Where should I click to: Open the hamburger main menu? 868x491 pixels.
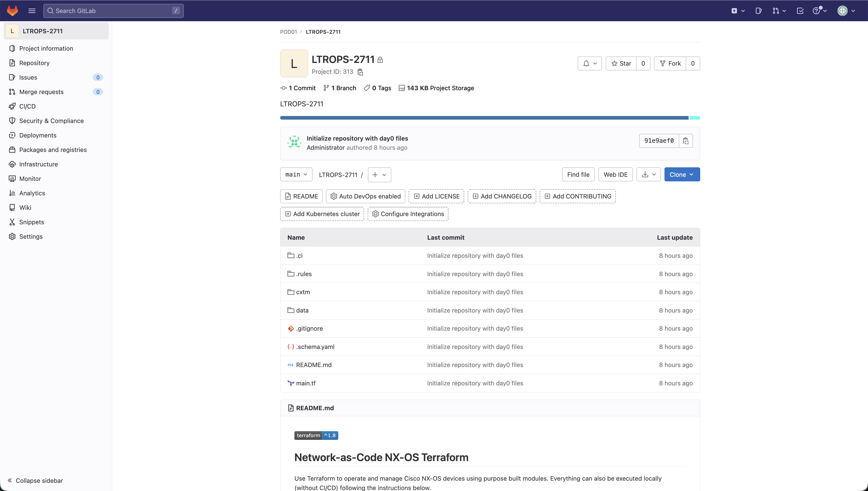pos(32,10)
